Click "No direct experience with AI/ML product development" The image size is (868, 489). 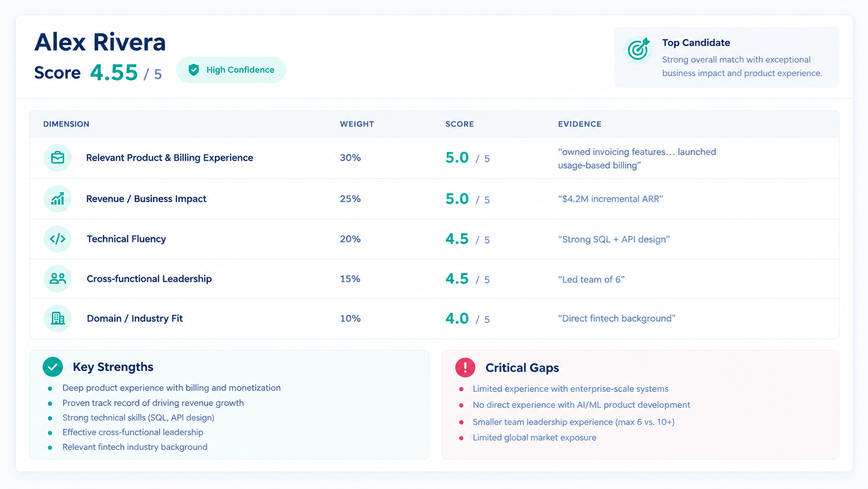pyautogui.click(x=581, y=405)
